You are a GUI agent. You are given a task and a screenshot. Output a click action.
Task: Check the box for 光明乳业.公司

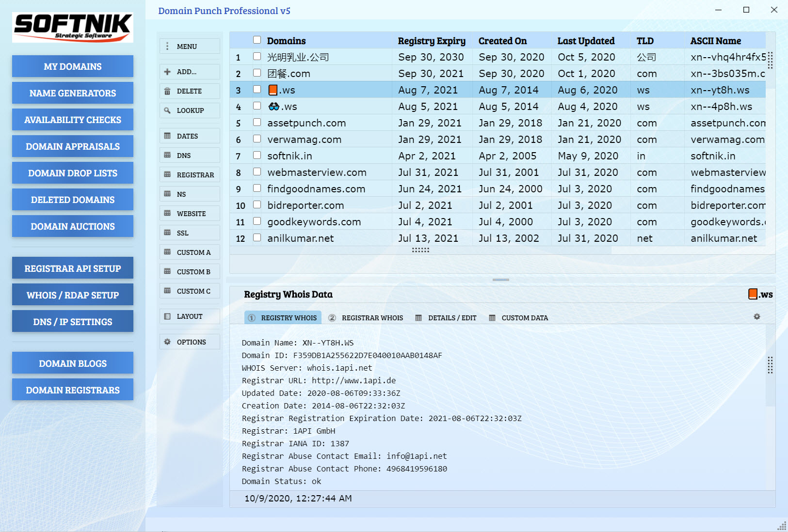point(257,57)
